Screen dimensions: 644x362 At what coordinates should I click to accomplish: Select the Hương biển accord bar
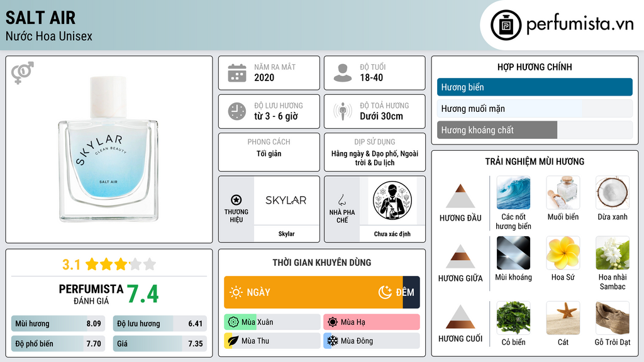click(535, 87)
